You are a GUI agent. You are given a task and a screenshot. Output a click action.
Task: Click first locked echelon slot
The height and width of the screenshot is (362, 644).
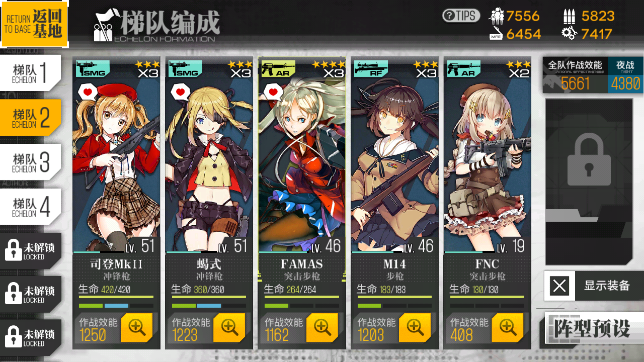click(31, 250)
